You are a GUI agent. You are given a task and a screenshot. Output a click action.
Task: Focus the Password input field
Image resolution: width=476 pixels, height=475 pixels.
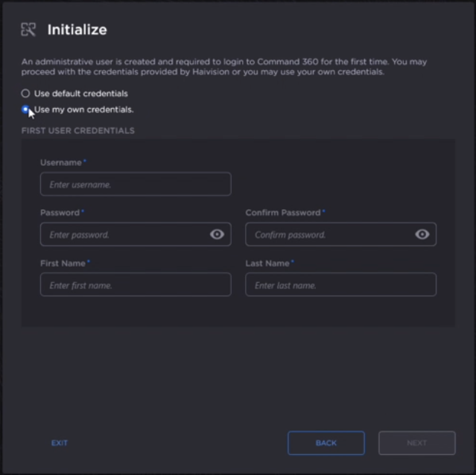[x=136, y=235]
